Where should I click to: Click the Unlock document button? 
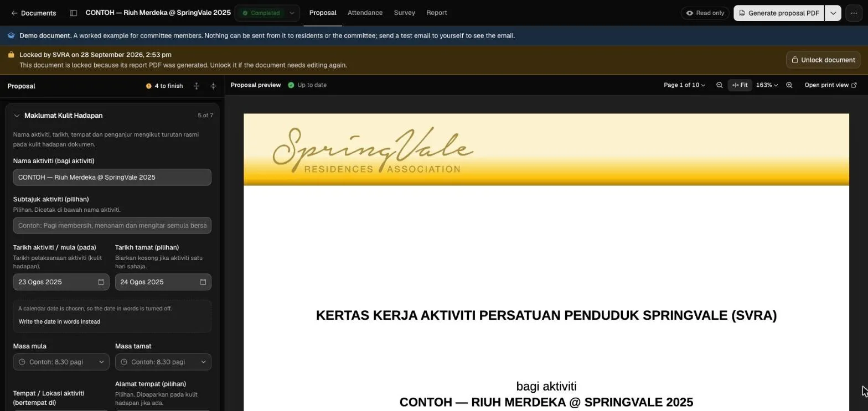tap(823, 60)
